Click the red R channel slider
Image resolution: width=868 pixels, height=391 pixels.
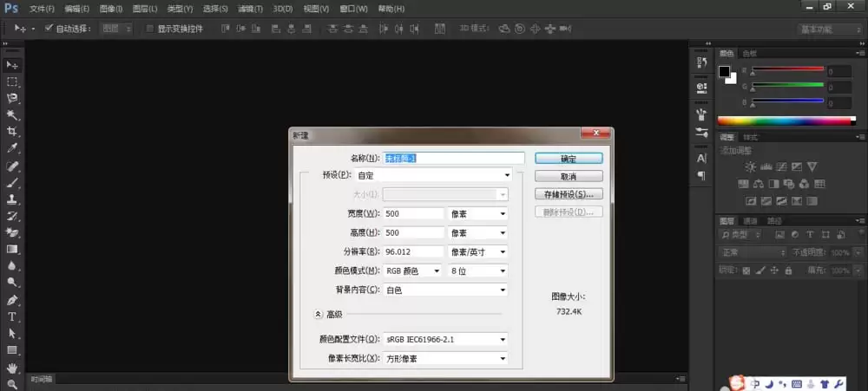point(786,69)
